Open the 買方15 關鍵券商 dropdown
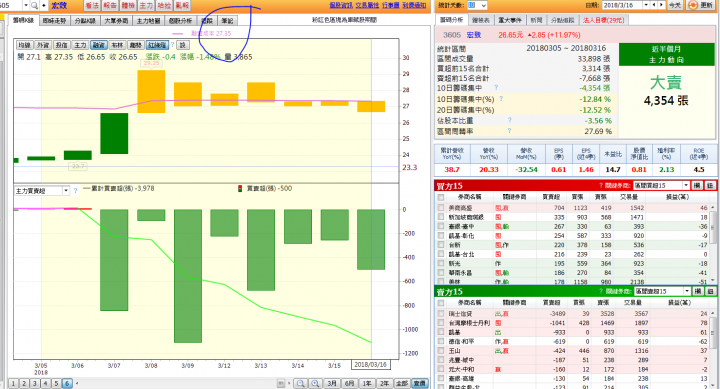 coord(686,186)
